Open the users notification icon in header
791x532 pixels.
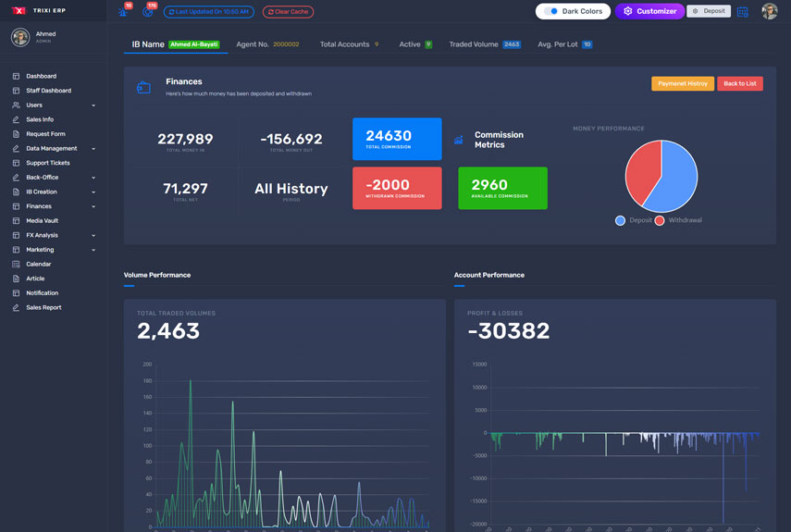click(x=123, y=12)
